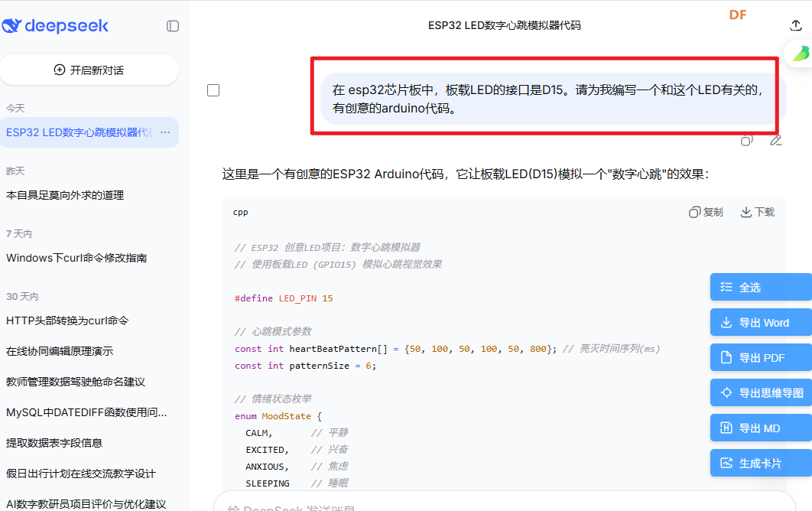Click 导出思维导图 mind map export

tap(760, 393)
